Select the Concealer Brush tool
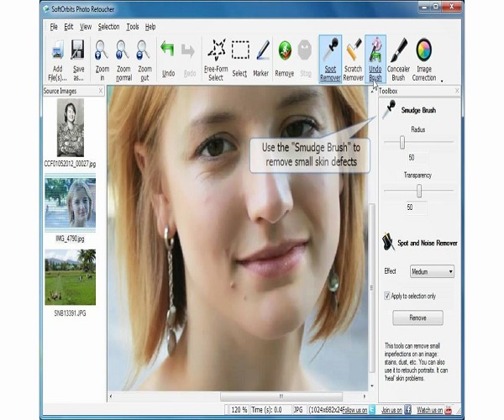This screenshot has width=504, height=420. [x=398, y=59]
